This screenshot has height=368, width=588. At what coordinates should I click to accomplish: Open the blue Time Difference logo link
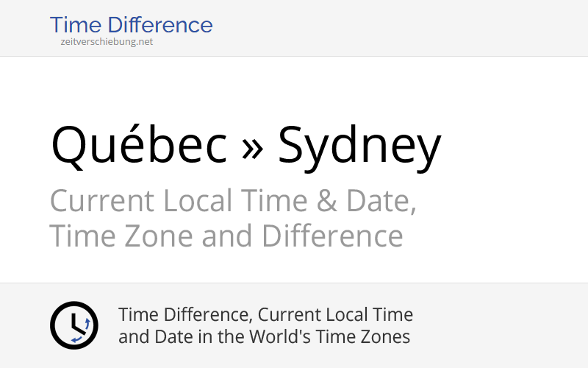132,25
